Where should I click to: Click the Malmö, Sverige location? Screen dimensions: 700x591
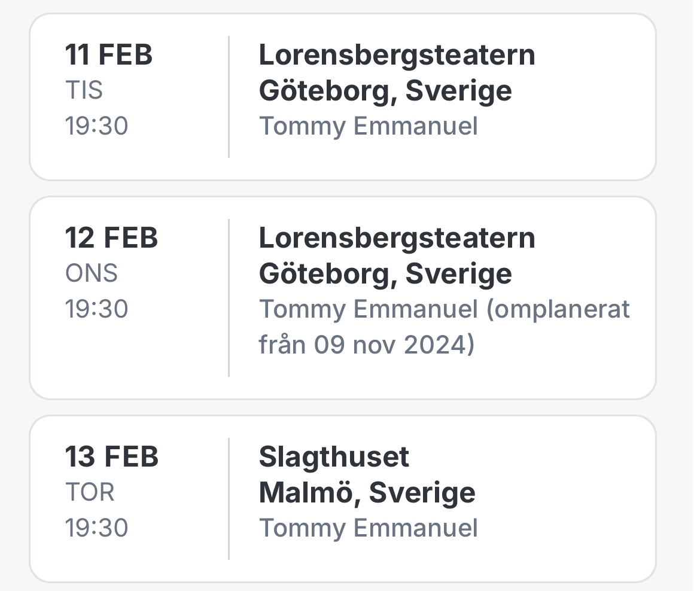pos(367,493)
